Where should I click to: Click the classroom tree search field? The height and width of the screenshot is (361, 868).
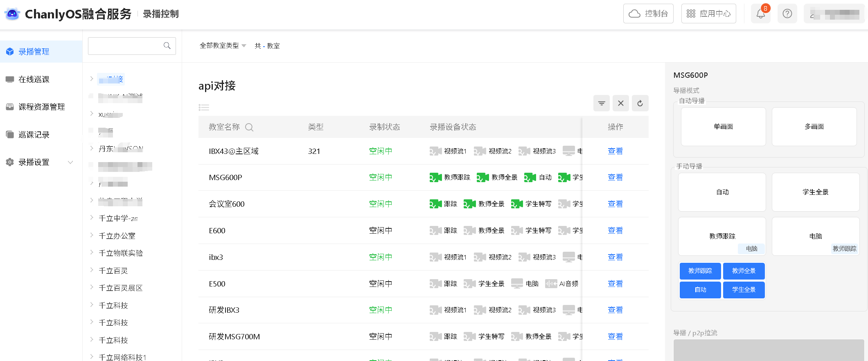click(126, 46)
